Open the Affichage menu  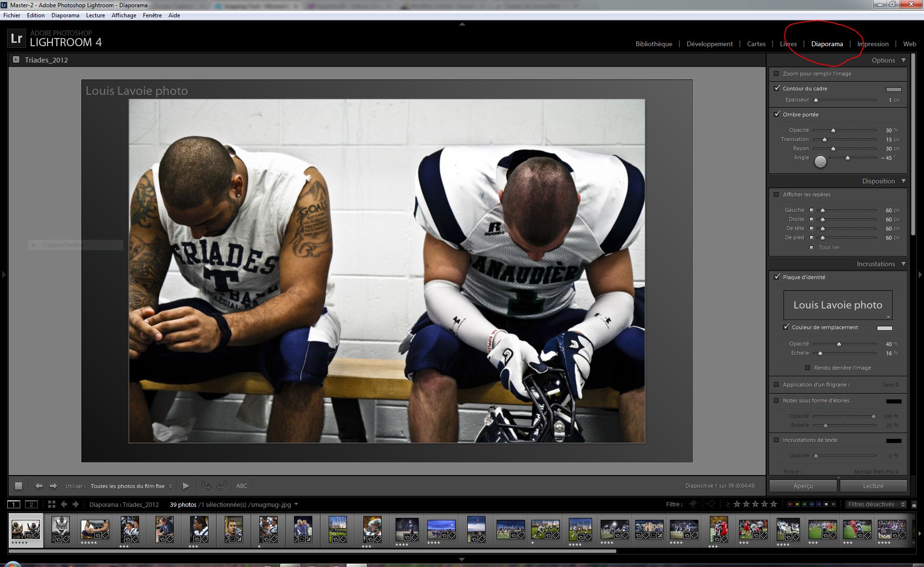124,15
